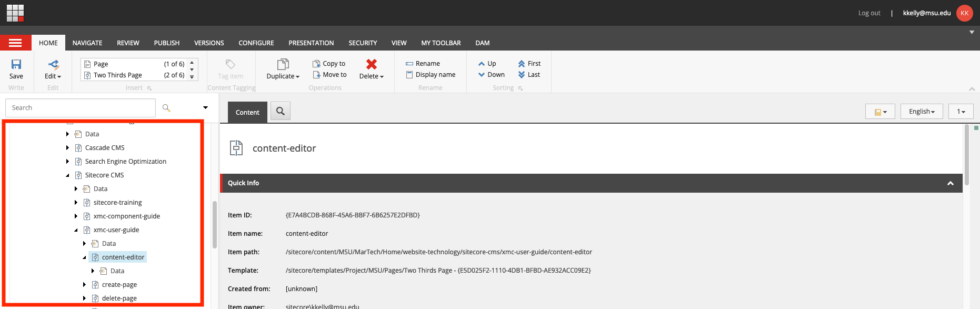Open the PRESENTATION ribbon tab
Screen dimensions: 980x309
pyautogui.click(x=311, y=43)
